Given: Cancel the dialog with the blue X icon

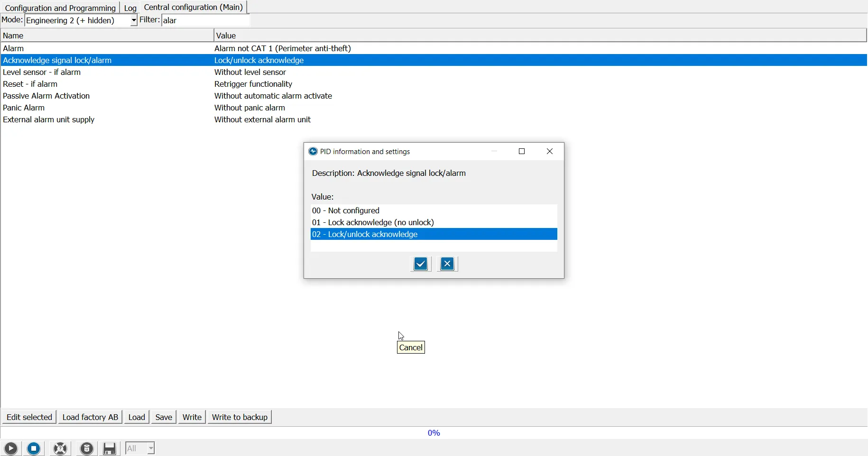Looking at the screenshot, I should 447,264.
